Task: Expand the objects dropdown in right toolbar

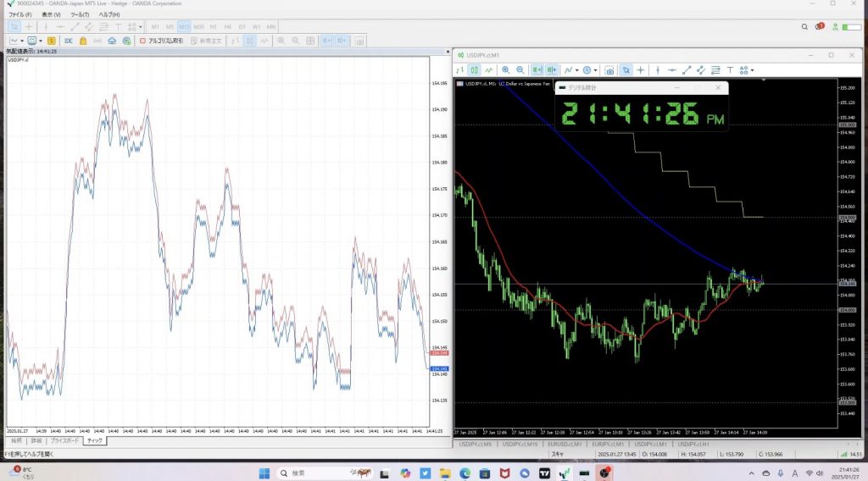Action: [x=746, y=70]
